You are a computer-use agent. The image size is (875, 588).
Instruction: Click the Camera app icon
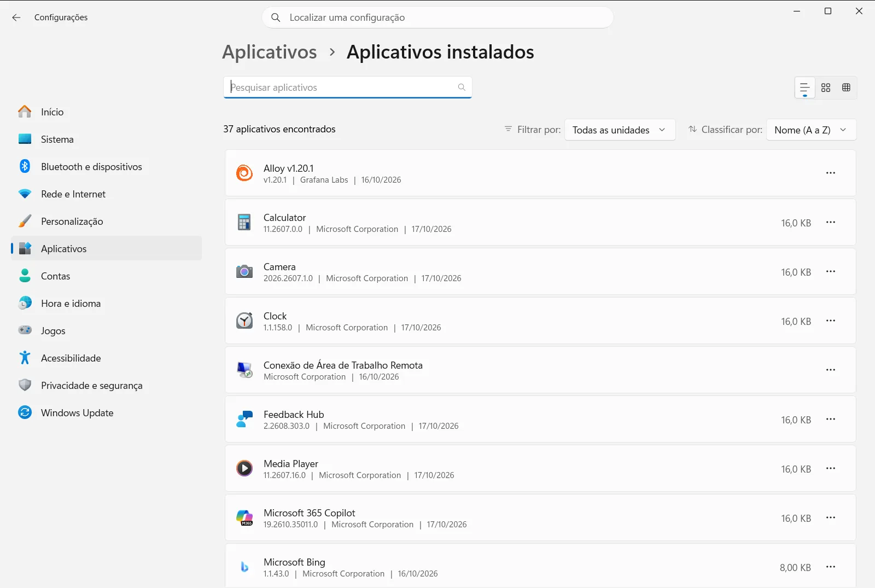(244, 271)
